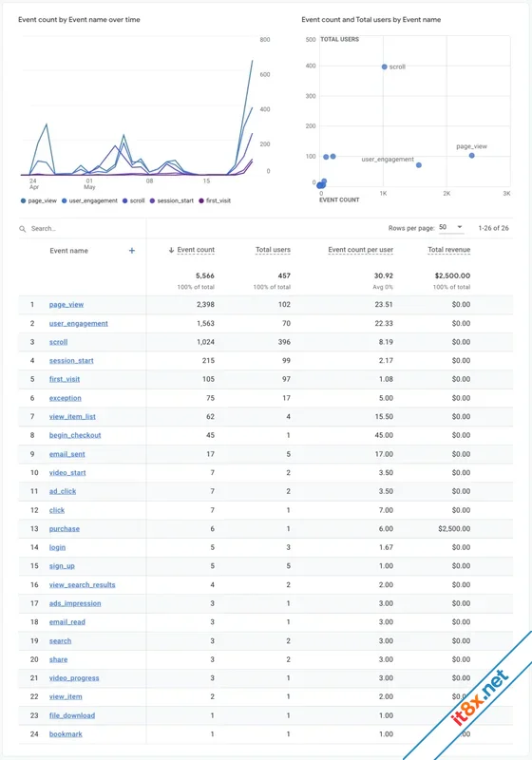Open the share event link
The width and height of the screenshot is (532, 760).
pos(58,659)
